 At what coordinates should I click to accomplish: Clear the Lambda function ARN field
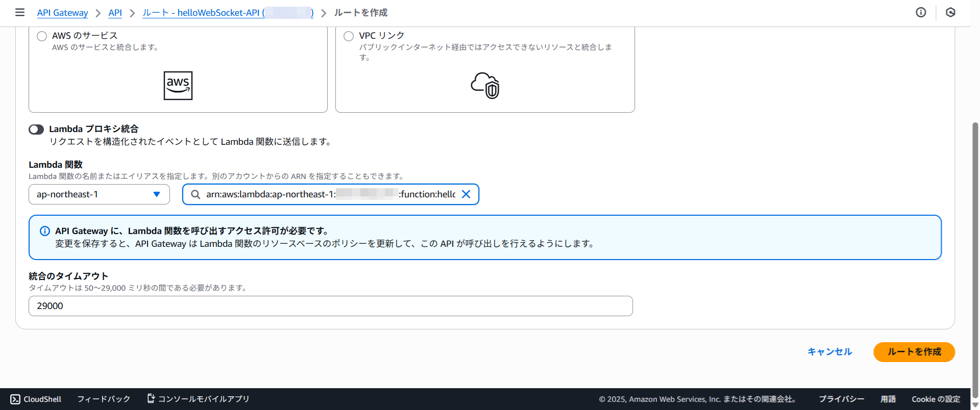tap(466, 194)
